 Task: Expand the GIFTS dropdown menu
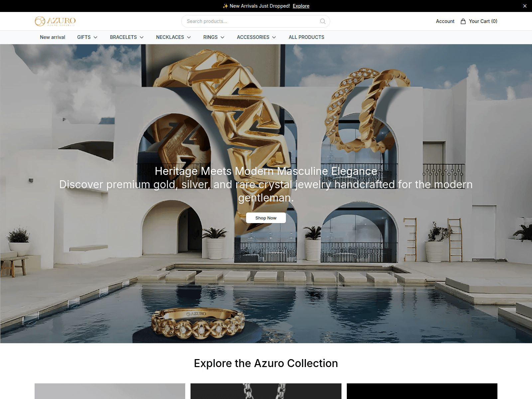[87, 37]
